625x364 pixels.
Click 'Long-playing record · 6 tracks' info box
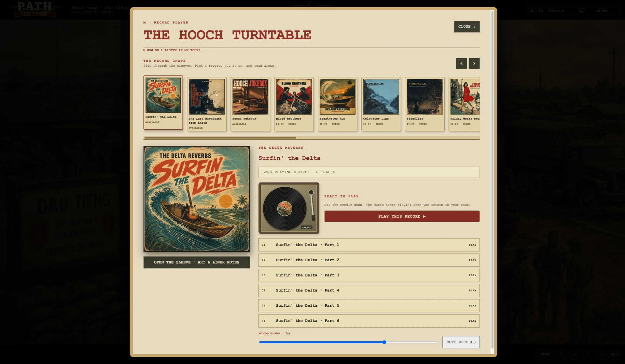pyautogui.click(x=369, y=172)
